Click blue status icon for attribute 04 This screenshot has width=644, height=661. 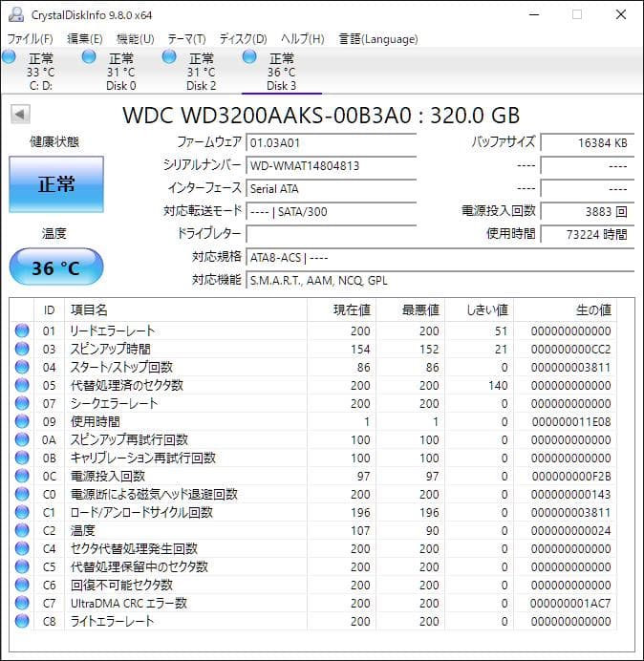coord(22,367)
